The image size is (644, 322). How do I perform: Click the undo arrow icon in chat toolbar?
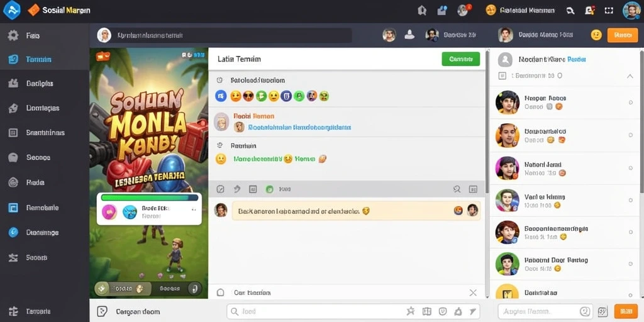click(x=236, y=189)
